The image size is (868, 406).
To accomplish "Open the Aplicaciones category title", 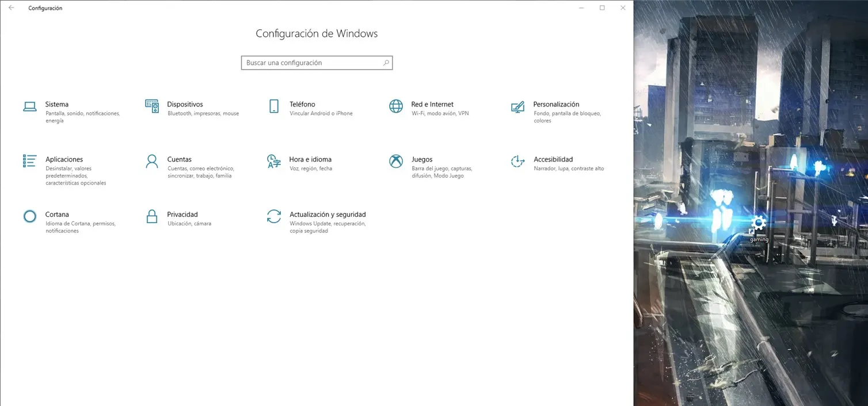I will pos(64,160).
